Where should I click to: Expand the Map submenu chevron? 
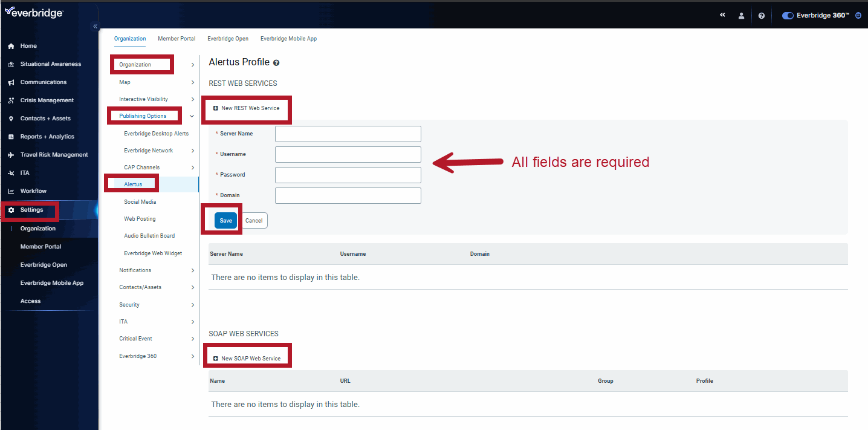193,82
